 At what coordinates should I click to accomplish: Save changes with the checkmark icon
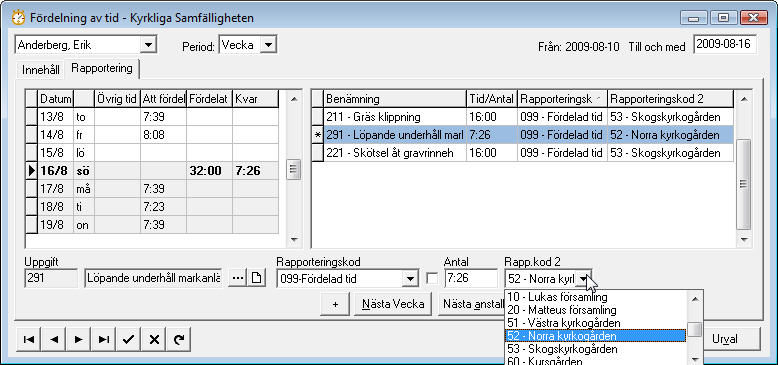(129, 339)
